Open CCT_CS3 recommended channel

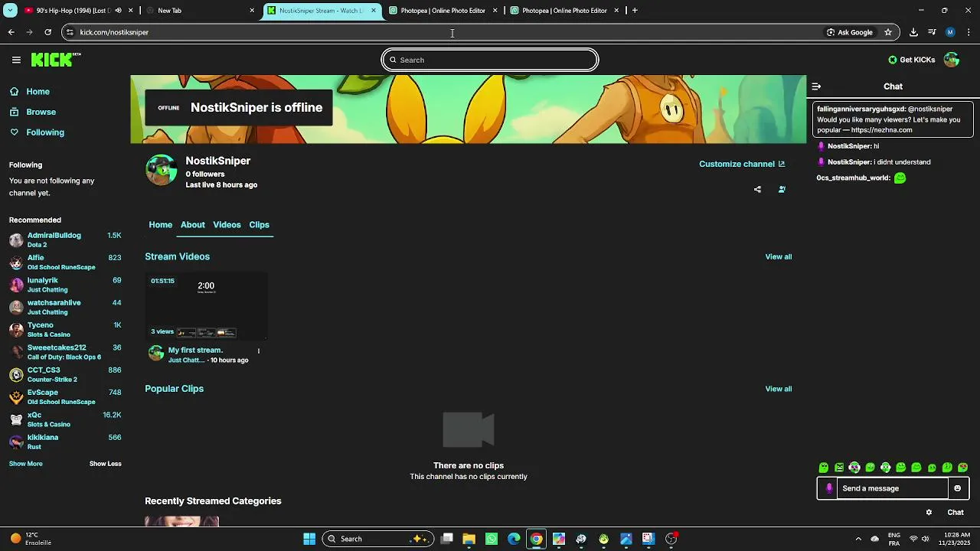[65, 374]
